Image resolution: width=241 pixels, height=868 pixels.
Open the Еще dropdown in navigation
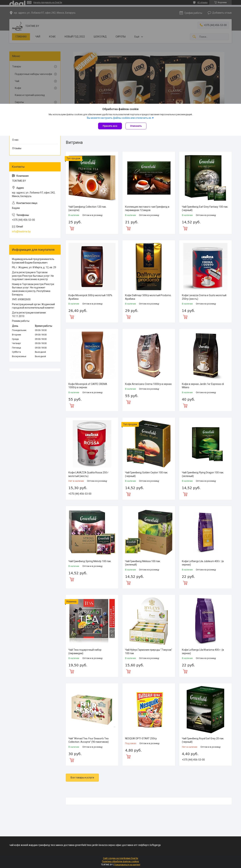(139, 37)
